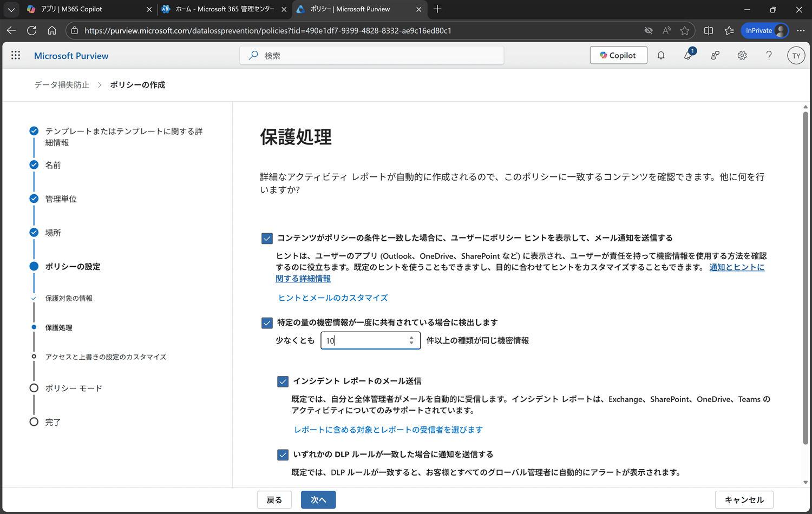Click the browser back arrow
The height and width of the screenshot is (514, 812).
click(11, 30)
